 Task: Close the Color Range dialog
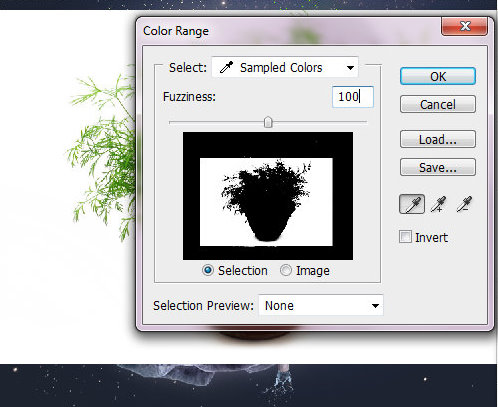click(x=465, y=26)
